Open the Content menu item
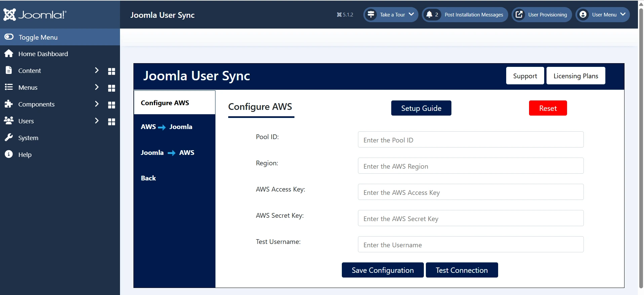644x295 pixels. point(30,71)
